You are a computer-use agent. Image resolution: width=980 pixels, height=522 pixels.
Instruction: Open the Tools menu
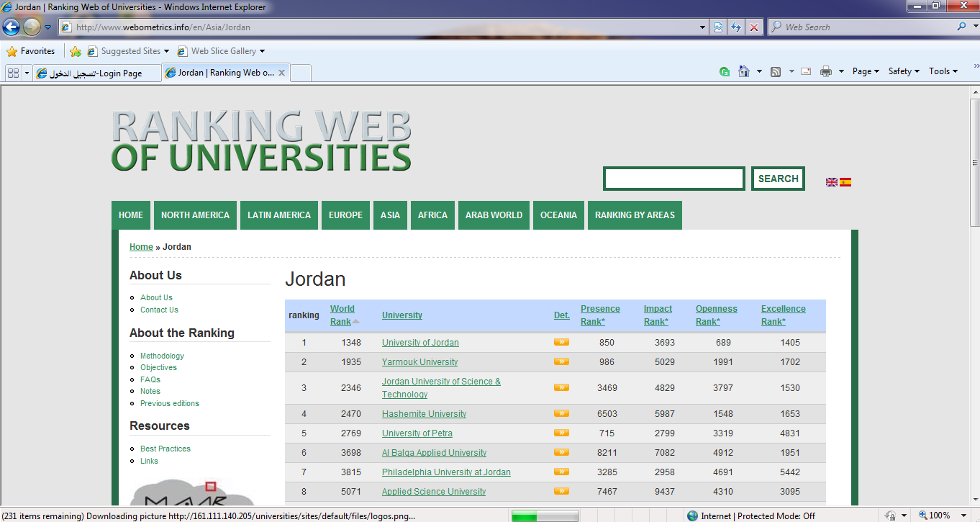(x=943, y=71)
